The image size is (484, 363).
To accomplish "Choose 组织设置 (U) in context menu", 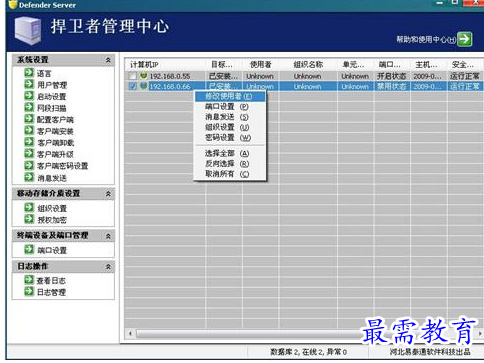I will coord(230,127).
